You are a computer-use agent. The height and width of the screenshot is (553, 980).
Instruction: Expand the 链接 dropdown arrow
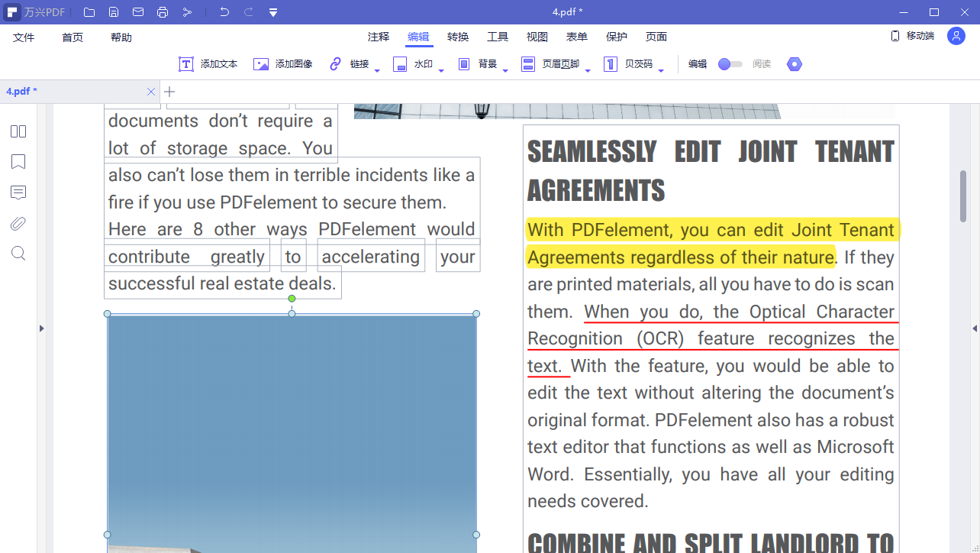(377, 71)
